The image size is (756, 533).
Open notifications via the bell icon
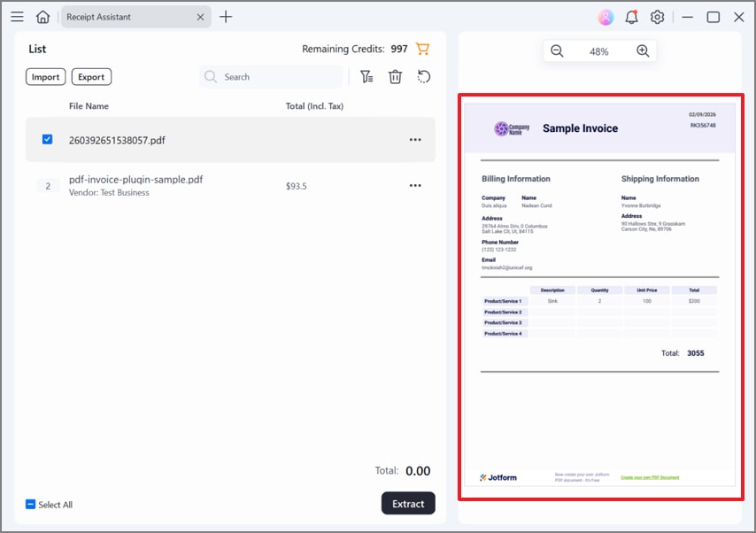pyautogui.click(x=630, y=17)
